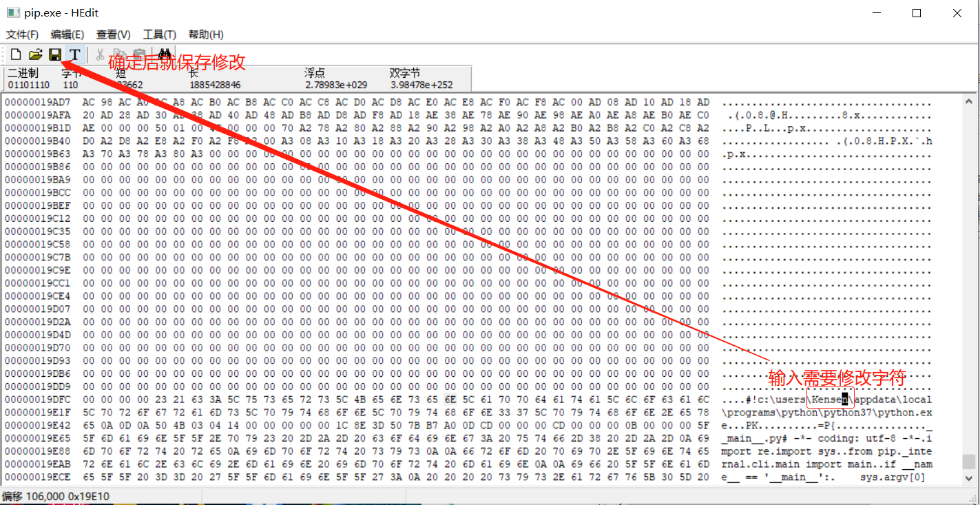Screen dimensions: 980x505
Task: Click offset 00000019ECE row address
Action: (x=37, y=477)
